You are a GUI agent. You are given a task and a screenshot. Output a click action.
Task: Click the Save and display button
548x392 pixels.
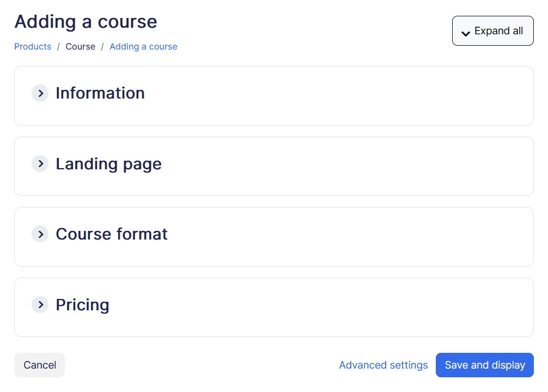click(484, 365)
